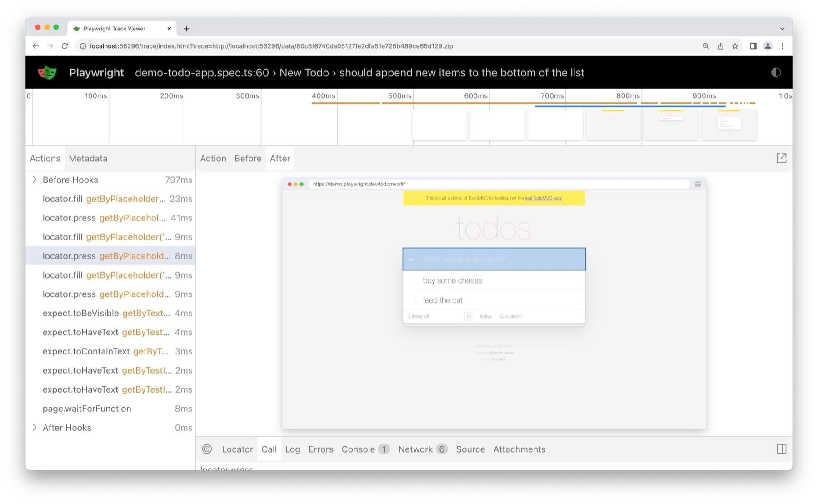
Task: Click the snapshot URL field
Action: 499,184
